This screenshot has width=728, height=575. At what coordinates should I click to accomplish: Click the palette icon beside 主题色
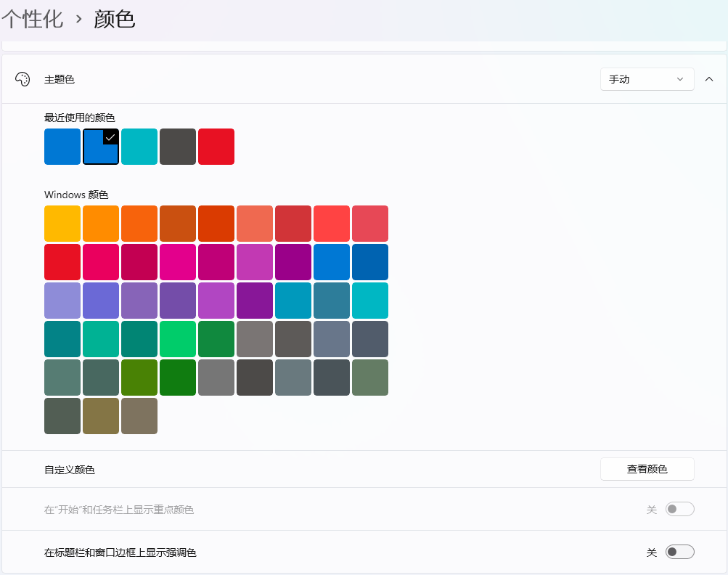coord(23,79)
